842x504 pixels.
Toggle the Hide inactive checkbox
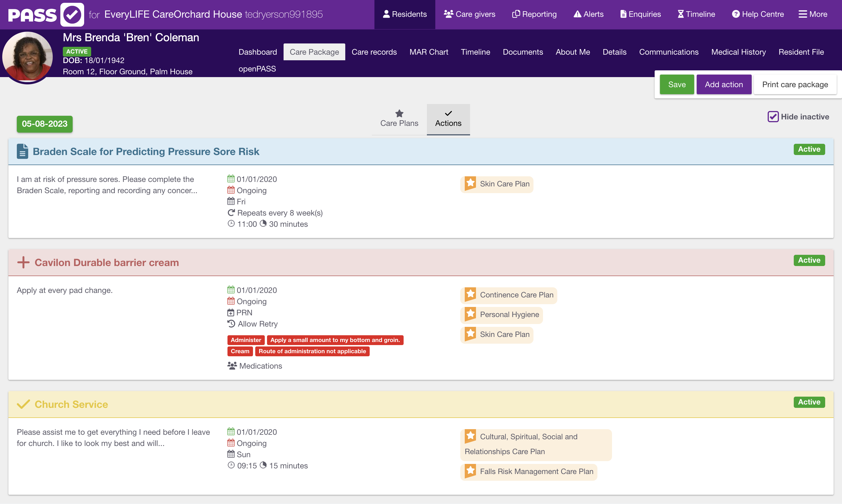pyautogui.click(x=773, y=117)
